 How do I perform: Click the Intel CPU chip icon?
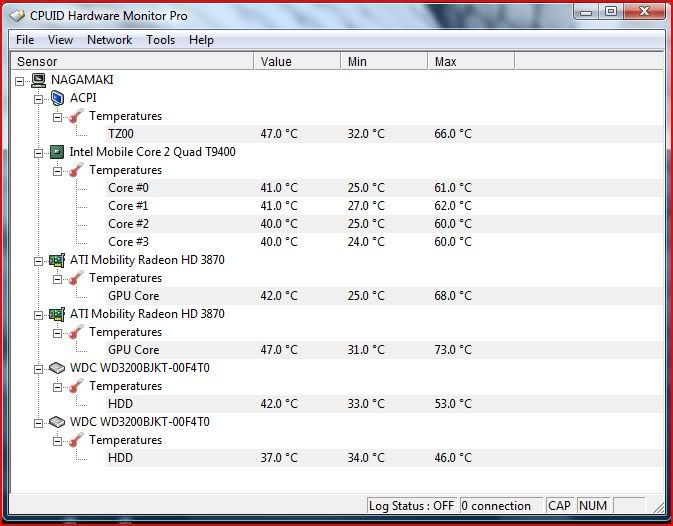pos(57,152)
